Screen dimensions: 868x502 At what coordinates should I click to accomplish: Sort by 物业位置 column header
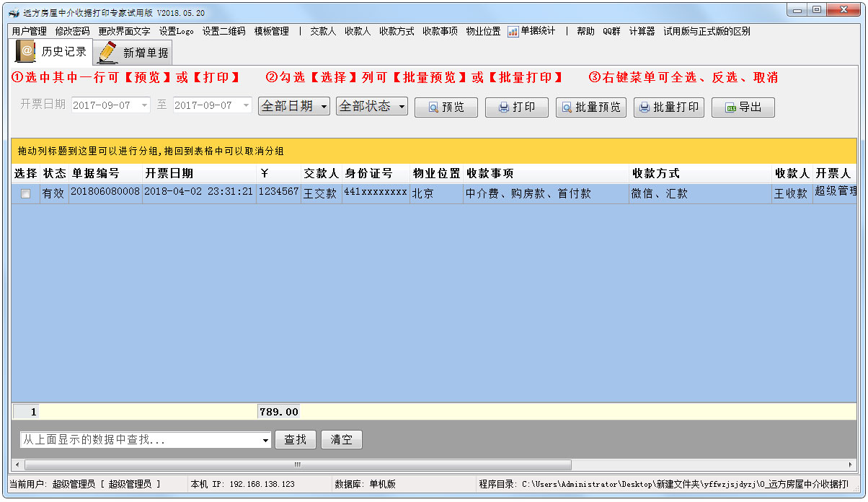[436, 174]
